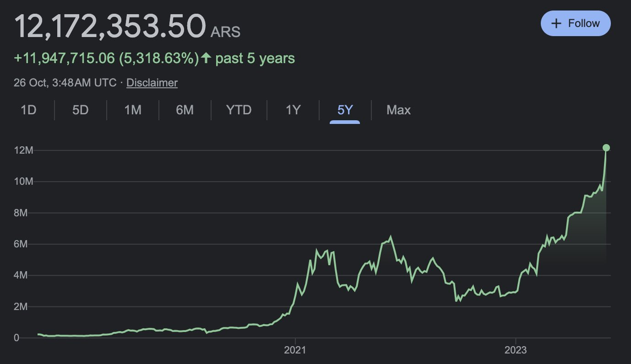Select the 1M time range tab
The width and height of the screenshot is (631, 364).
(133, 110)
